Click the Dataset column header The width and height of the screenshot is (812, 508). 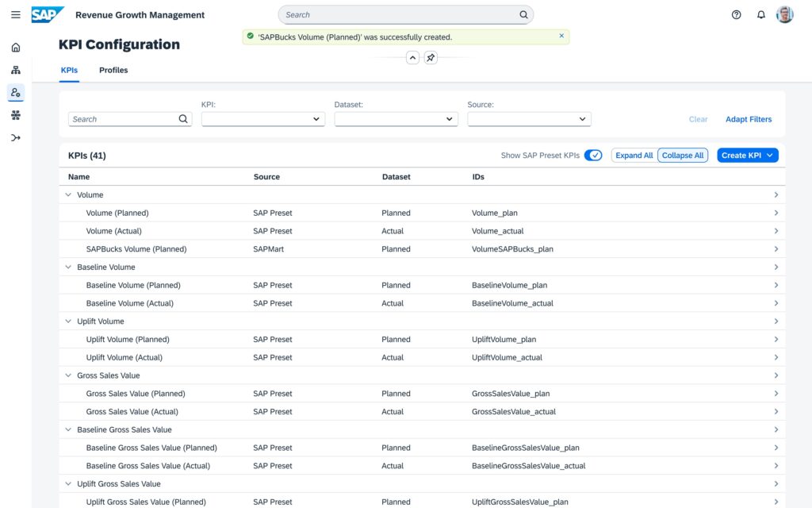pos(396,177)
